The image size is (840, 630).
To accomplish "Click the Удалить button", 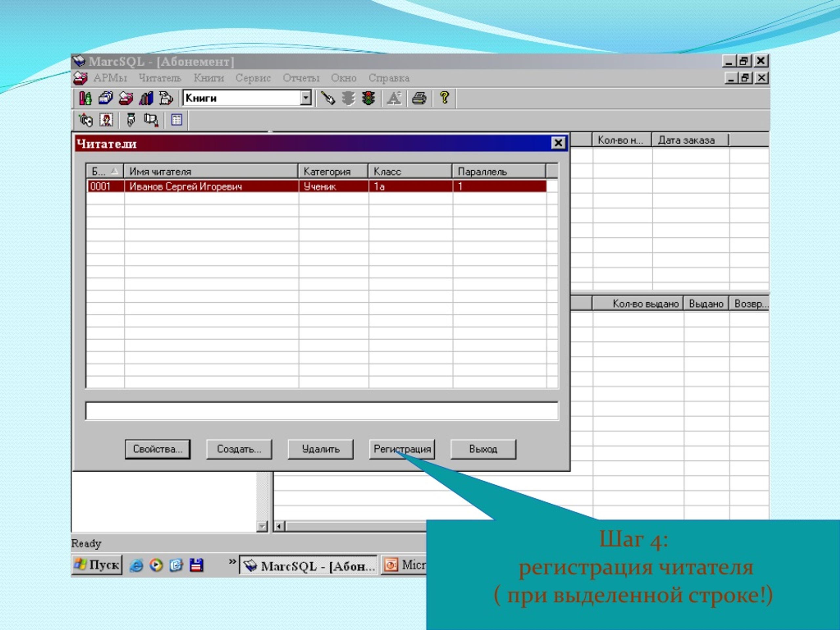I will 321,449.
